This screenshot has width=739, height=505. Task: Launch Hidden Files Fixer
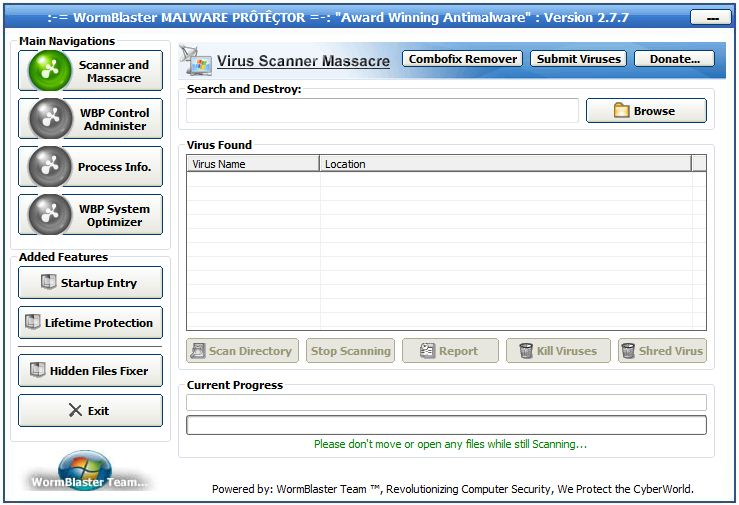[x=90, y=371]
